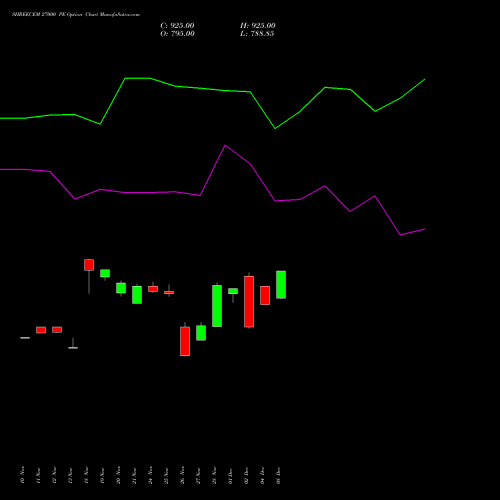Viewport: 500px width, 500px height.
Task: Select the 24 Nov date label
Action: click(x=150, y=475)
